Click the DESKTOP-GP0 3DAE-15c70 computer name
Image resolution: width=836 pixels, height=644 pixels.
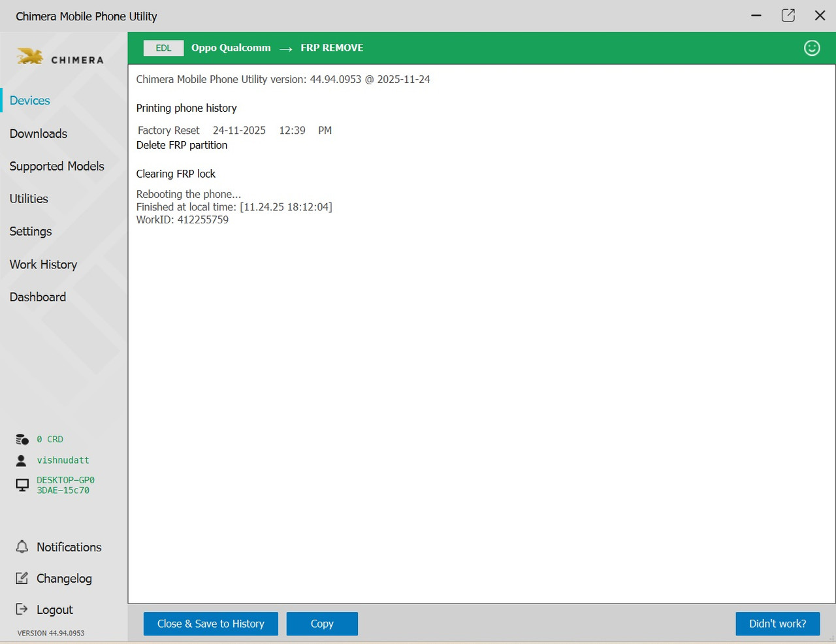tap(65, 485)
